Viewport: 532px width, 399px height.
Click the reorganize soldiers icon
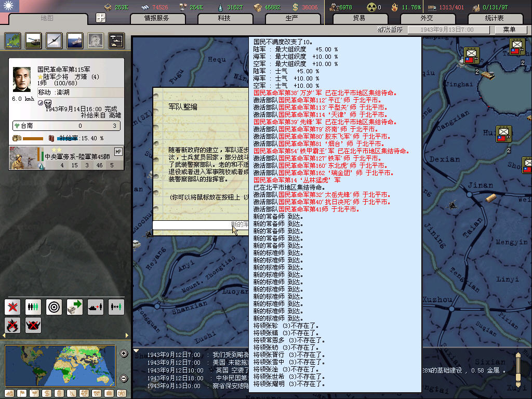click(33, 307)
